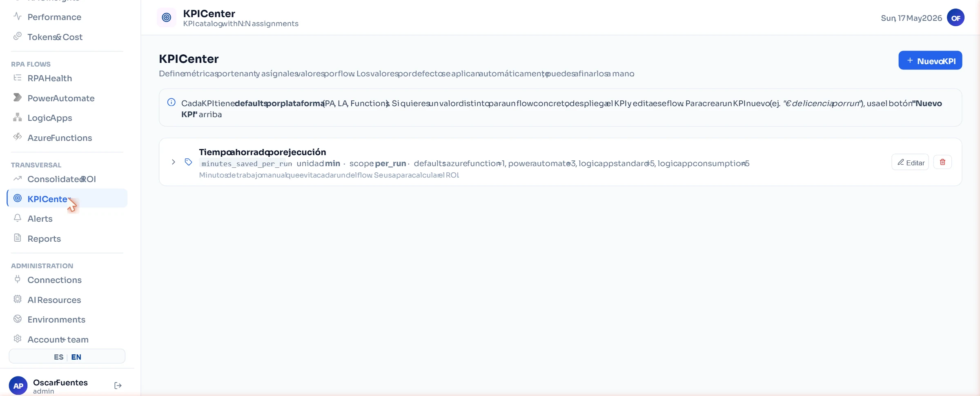The width and height of the screenshot is (980, 396).
Task: Open the Performance sidebar item
Action: (x=67, y=17)
